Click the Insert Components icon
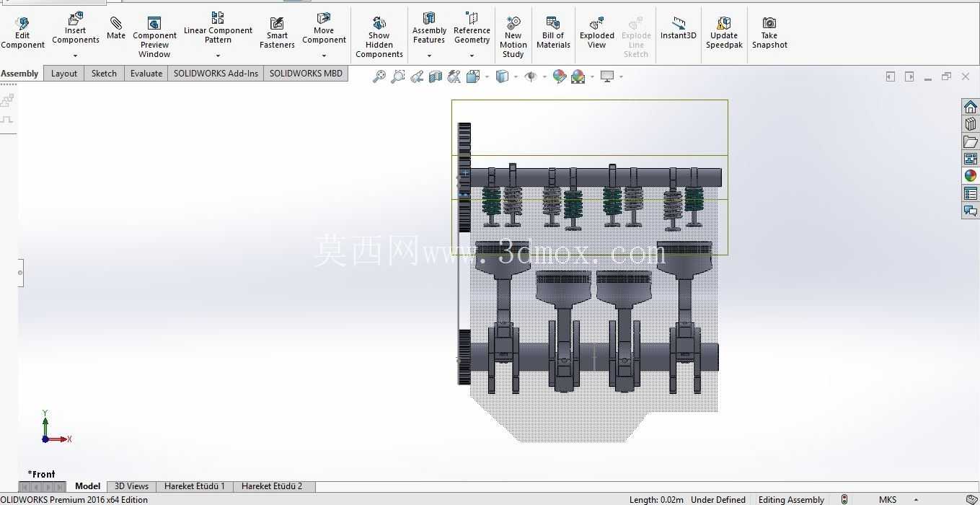The image size is (980, 505). 75,18
